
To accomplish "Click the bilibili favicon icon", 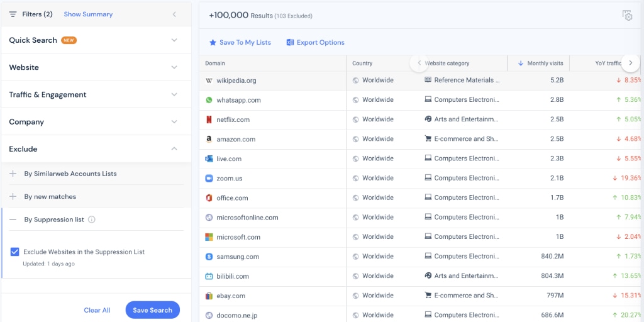I will [209, 276].
